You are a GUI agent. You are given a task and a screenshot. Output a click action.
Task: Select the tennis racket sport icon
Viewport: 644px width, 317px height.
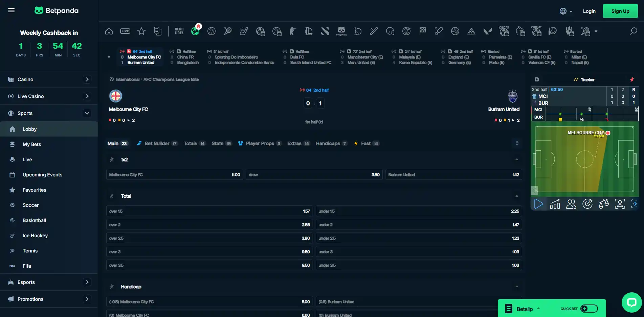[228, 31]
